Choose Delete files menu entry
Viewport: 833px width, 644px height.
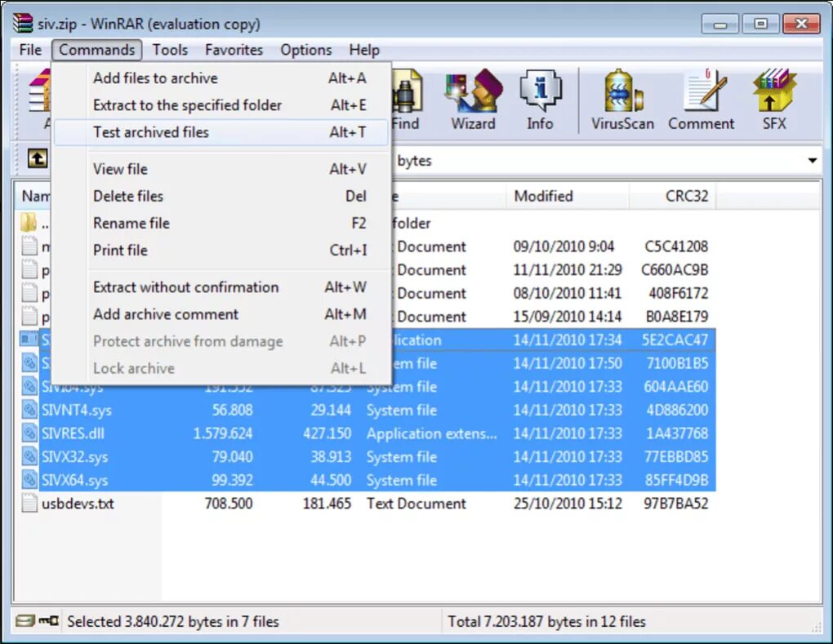pos(221,196)
